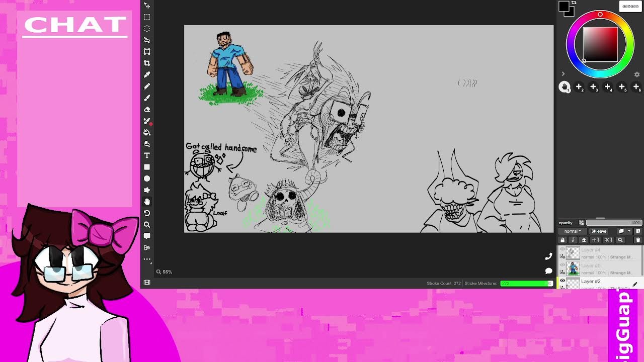Open more tools ellipsis menu
The width and height of the screenshot is (644, 362).
(147, 259)
